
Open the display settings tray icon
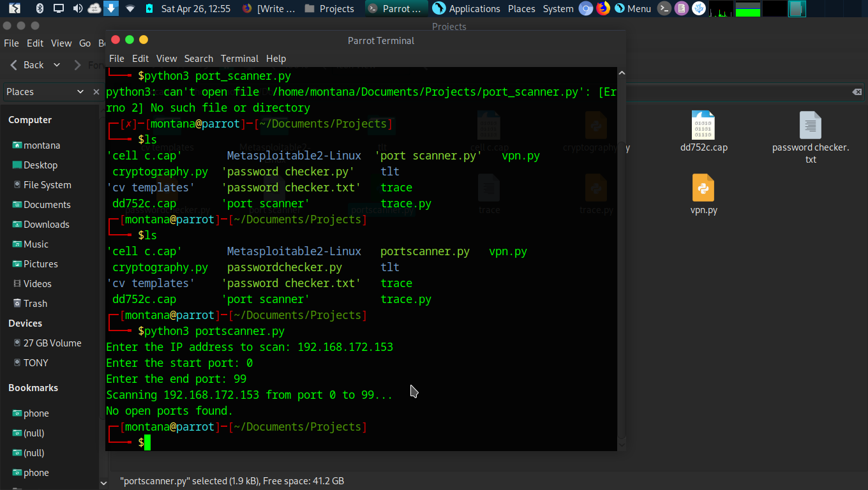coord(59,8)
